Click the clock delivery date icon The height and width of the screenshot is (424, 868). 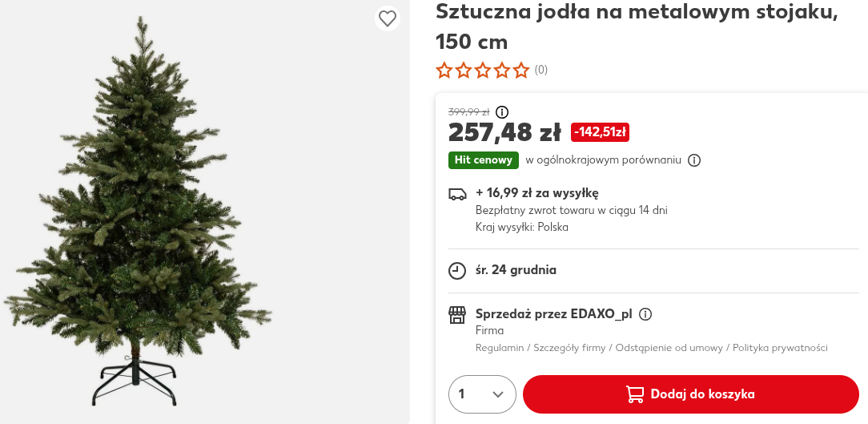457,270
